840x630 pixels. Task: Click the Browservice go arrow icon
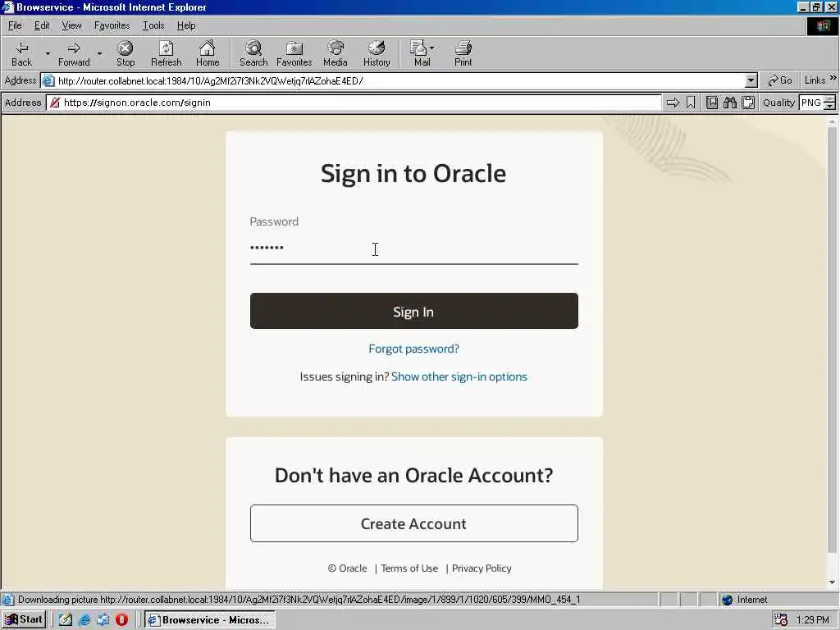(x=673, y=103)
